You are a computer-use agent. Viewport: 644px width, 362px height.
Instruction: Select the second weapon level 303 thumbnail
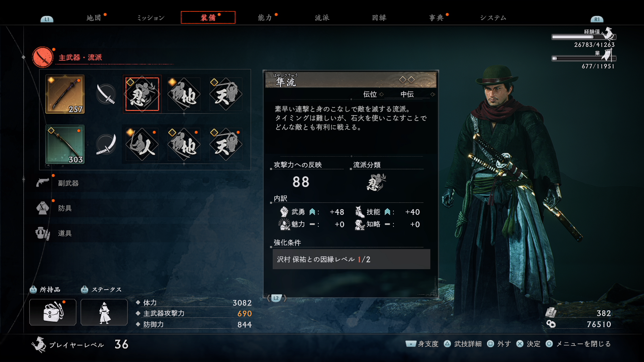[65, 144]
